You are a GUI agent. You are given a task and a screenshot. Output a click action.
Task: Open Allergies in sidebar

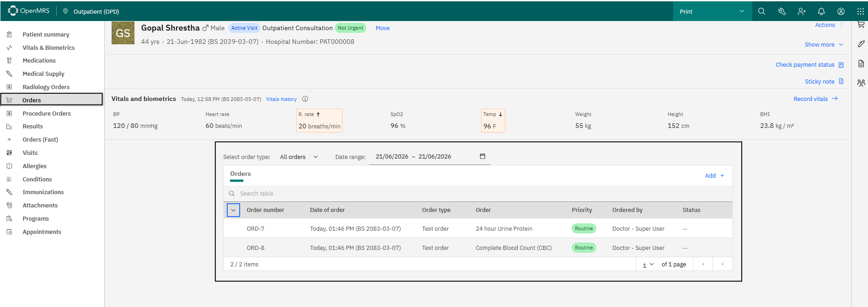coord(35,166)
